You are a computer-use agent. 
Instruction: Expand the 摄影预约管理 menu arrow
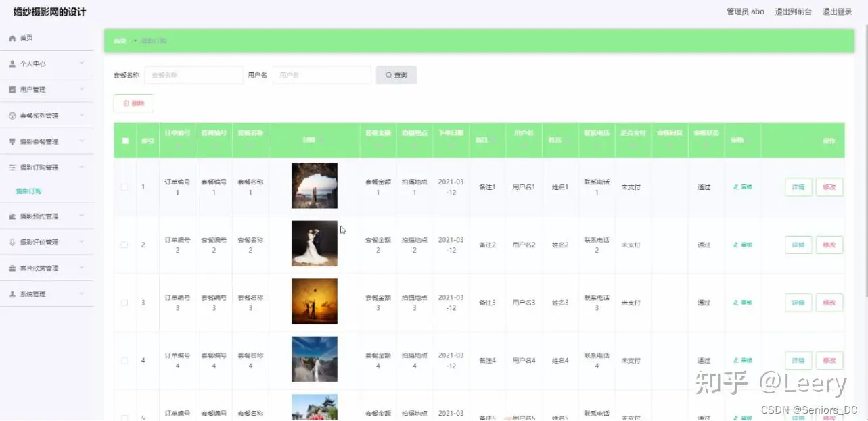pos(82,216)
